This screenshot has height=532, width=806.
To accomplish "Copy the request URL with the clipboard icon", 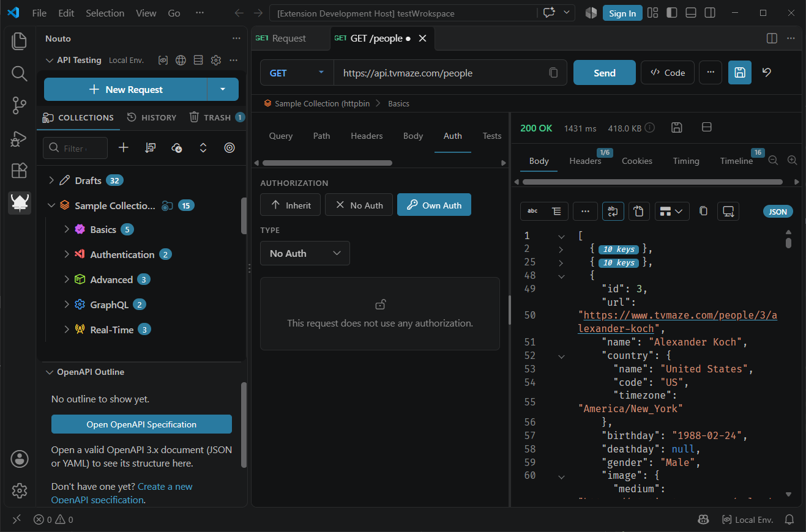I will tap(553, 73).
